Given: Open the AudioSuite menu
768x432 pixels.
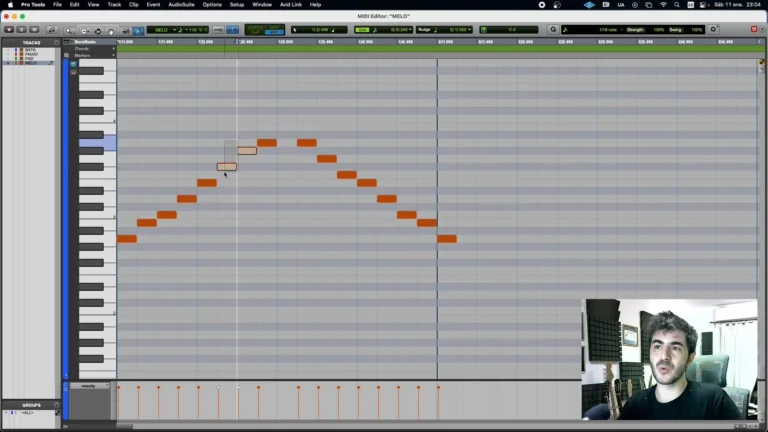Looking at the screenshot, I should point(181,5).
